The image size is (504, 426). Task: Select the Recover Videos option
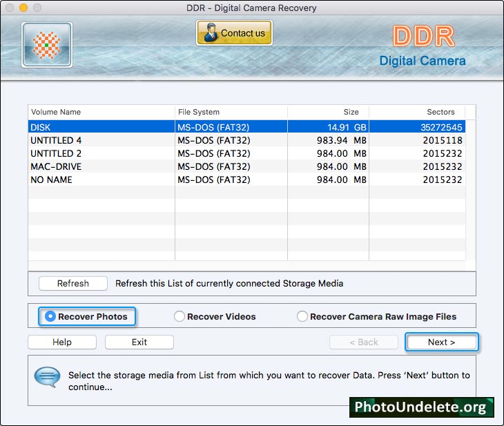(215, 316)
